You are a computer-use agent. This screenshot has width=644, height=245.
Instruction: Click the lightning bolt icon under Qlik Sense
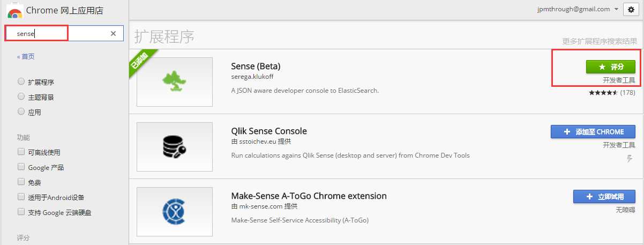coord(630,159)
